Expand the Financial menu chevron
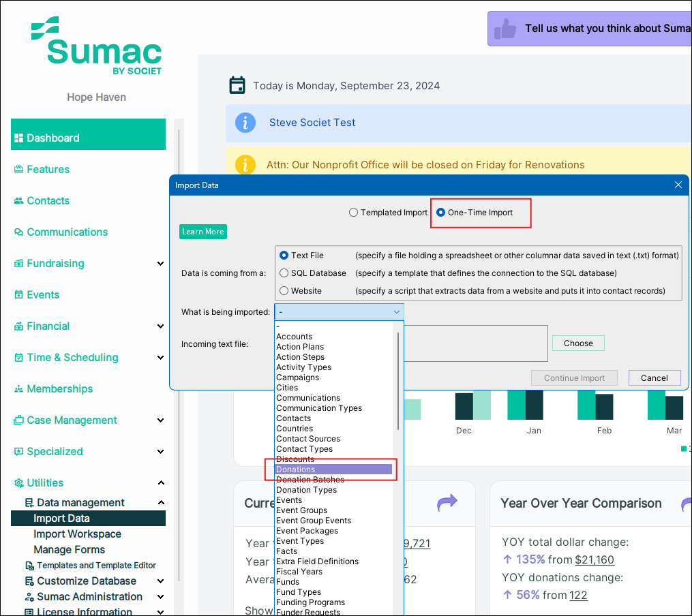Screen dimensions: 692x616 [x=161, y=326]
